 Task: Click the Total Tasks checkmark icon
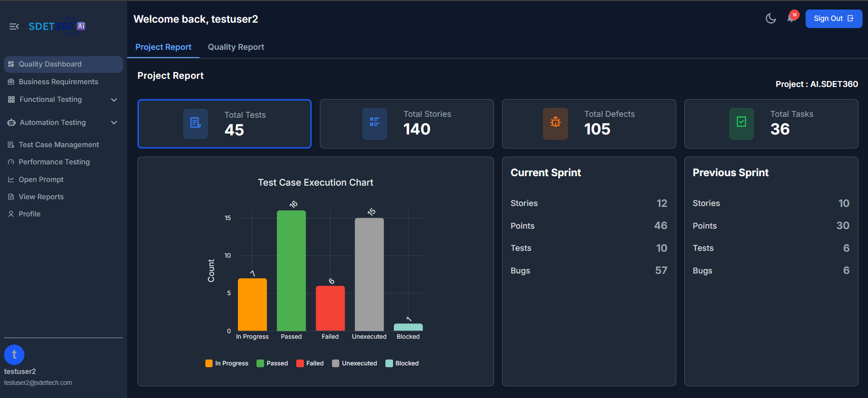point(741,123)
